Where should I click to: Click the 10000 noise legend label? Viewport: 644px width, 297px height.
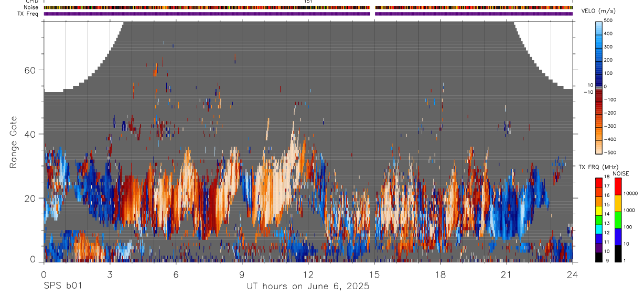[x=631, y=193]
